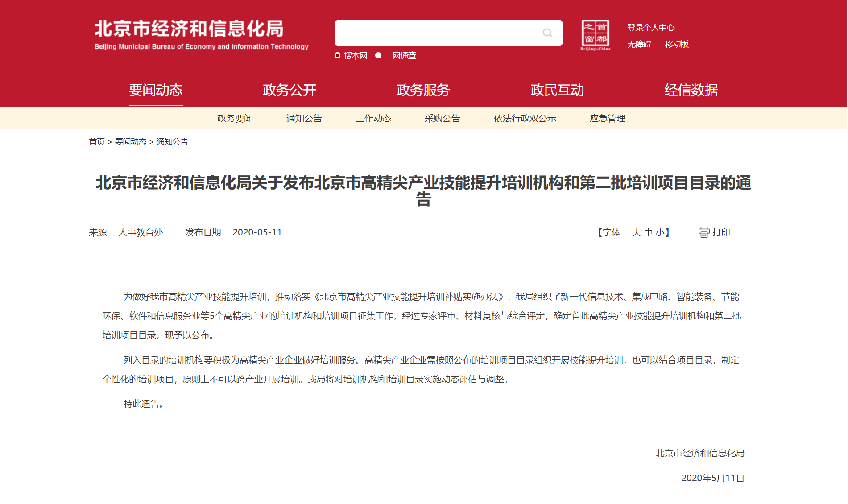
Task: Go to 采购公告 submenu
Action: tap(443, 118)
